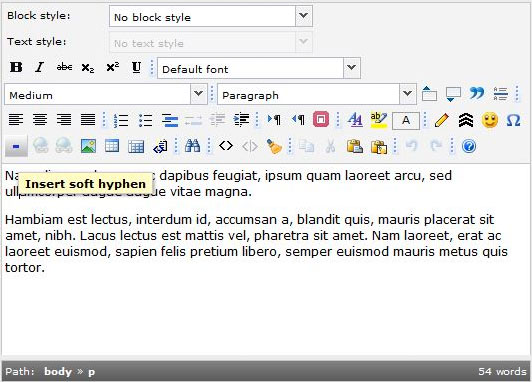Insert paragraph before current block
Image resolution: width=532 pixels, height=382 pixels.
pyautogui.click(x=429, y=94)
